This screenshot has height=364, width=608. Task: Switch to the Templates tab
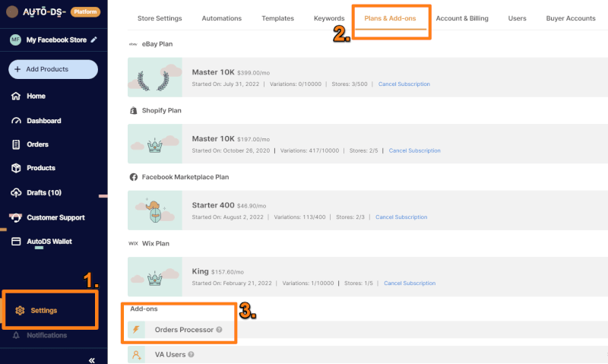pyautogui.click(x=277, y=18)
